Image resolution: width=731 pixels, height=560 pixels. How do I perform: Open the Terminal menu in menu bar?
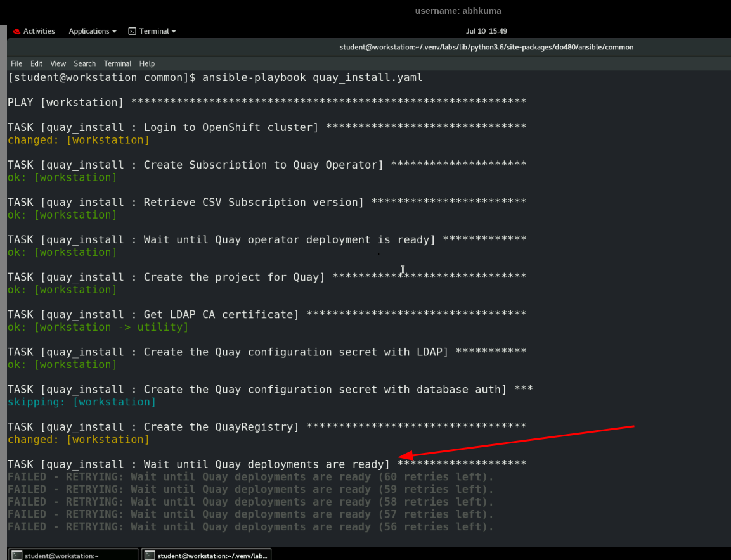pos(117,64)
